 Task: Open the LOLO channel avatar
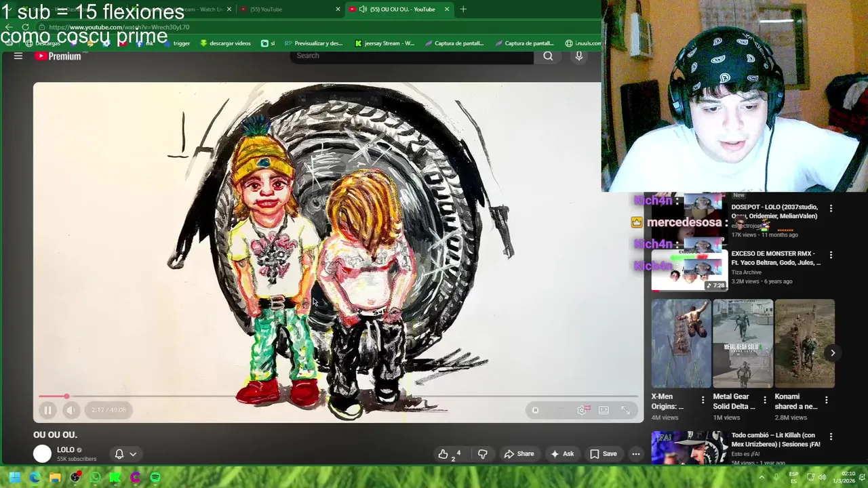click(42, 453)
